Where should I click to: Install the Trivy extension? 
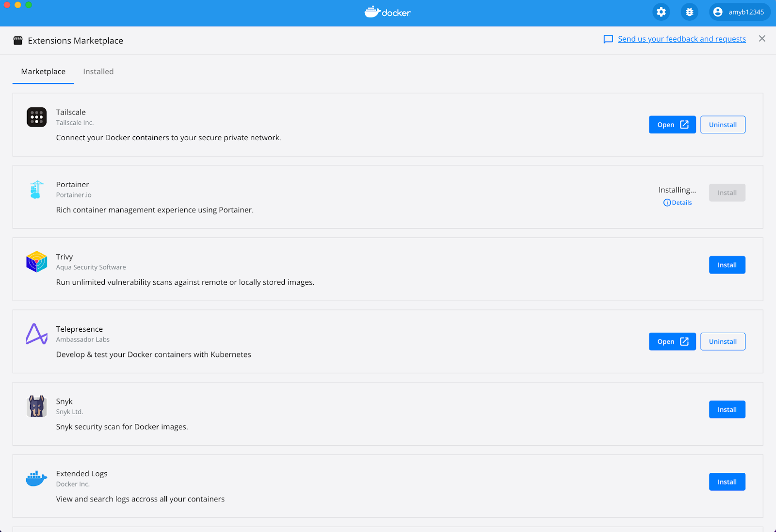pyautogui.click(x=727, y=265)
